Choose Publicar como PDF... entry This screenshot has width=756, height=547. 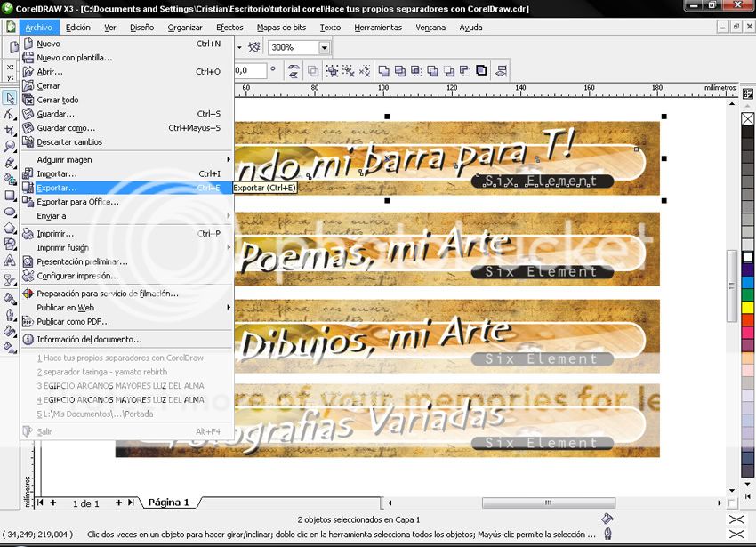coord(127,321)
